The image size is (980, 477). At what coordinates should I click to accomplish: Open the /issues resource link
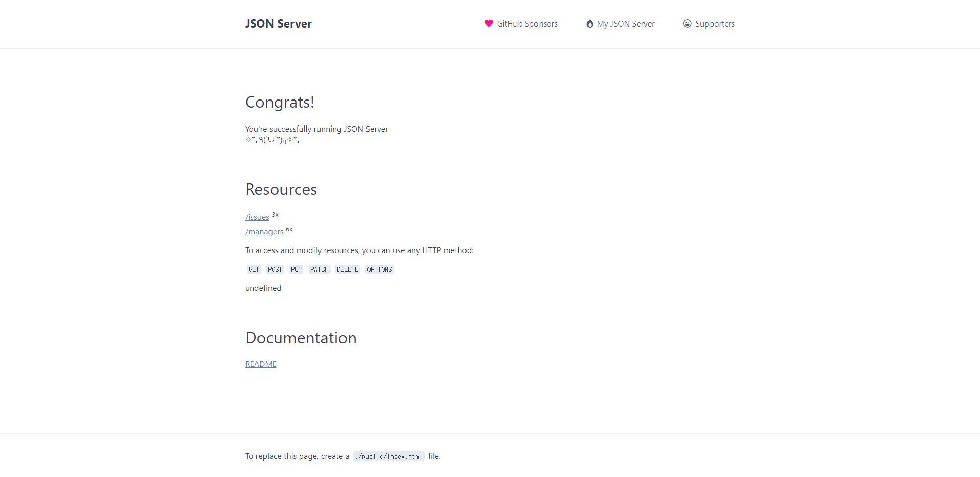(257, 217)
